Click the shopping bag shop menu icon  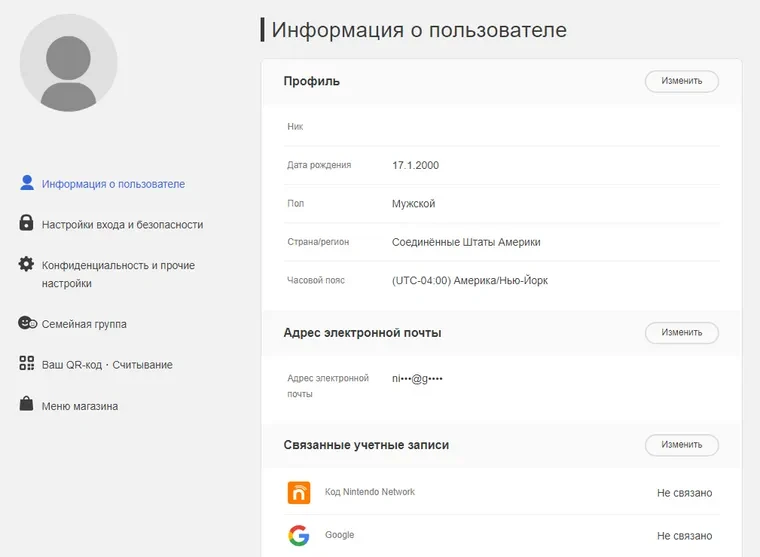click(27, 405)
